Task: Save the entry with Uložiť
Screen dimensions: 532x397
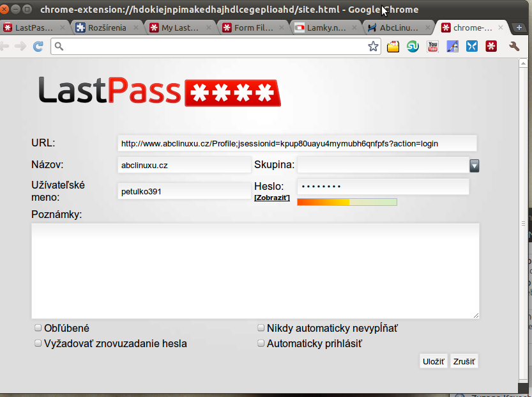Action: click(433, 361)
